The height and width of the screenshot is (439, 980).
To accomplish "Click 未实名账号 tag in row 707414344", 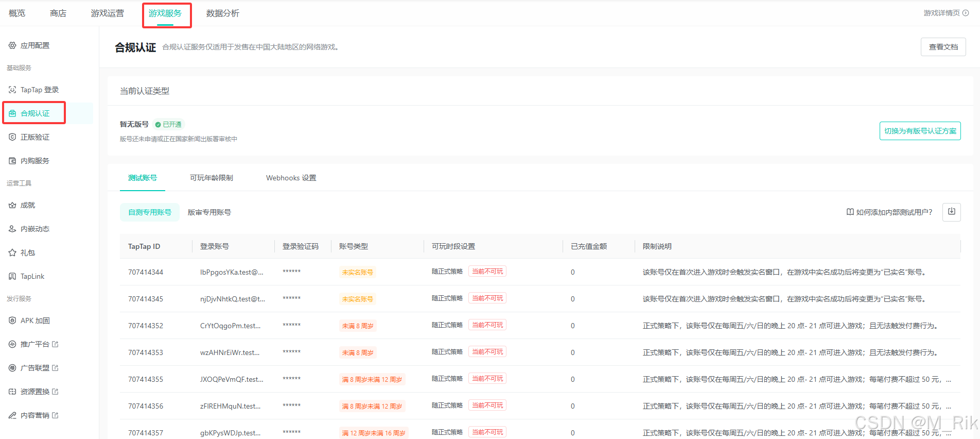I will pos(358,272).
